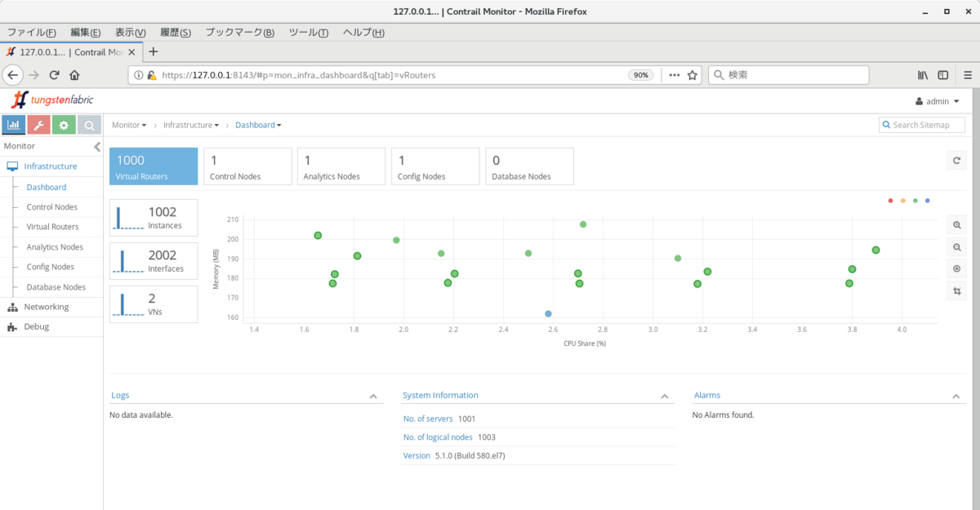Screen dimensions: 980x510
Task: Refresh the dashboard with the reload icon
Action: 956,161
